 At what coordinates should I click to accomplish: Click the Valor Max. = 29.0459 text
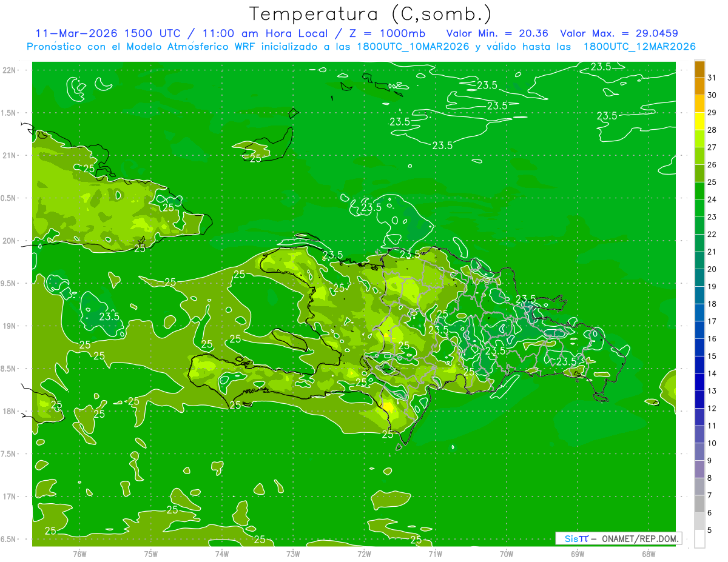click(x=619, y=33)
